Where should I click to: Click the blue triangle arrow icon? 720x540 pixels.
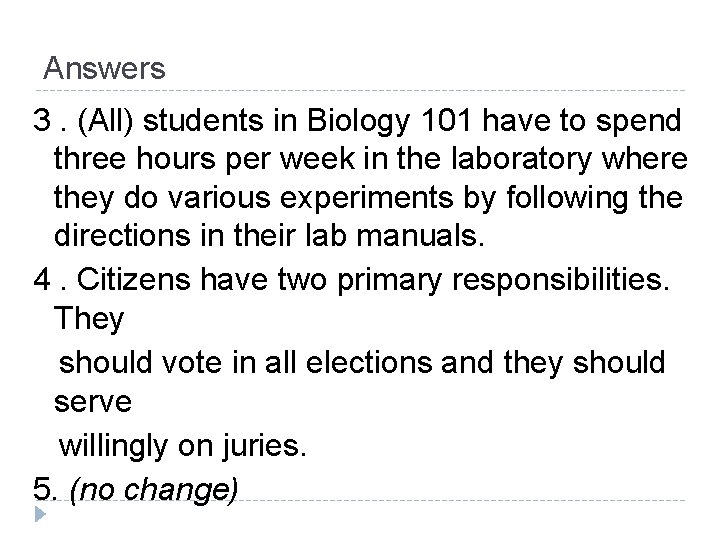[40, 516]
